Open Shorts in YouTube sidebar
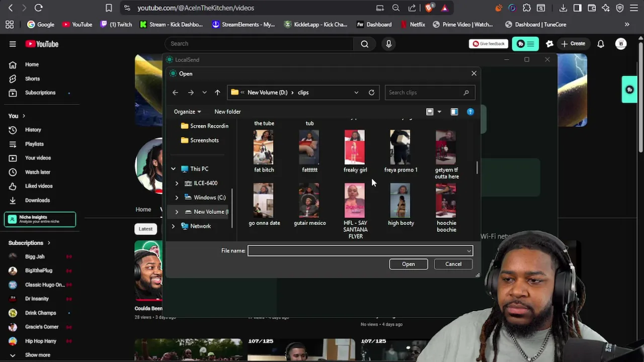644x362 pixels. point(32,78)
